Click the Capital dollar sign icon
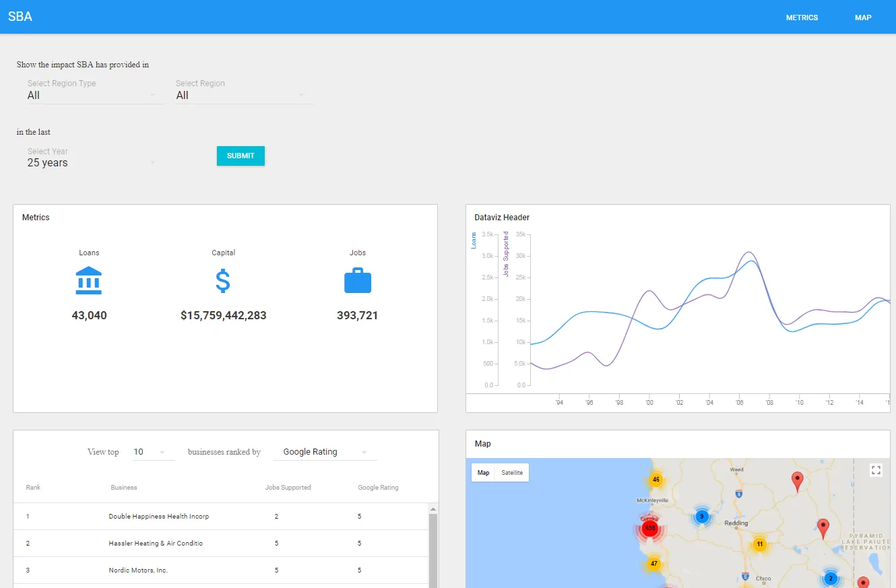896x588 pixels. tap(223, 280)
